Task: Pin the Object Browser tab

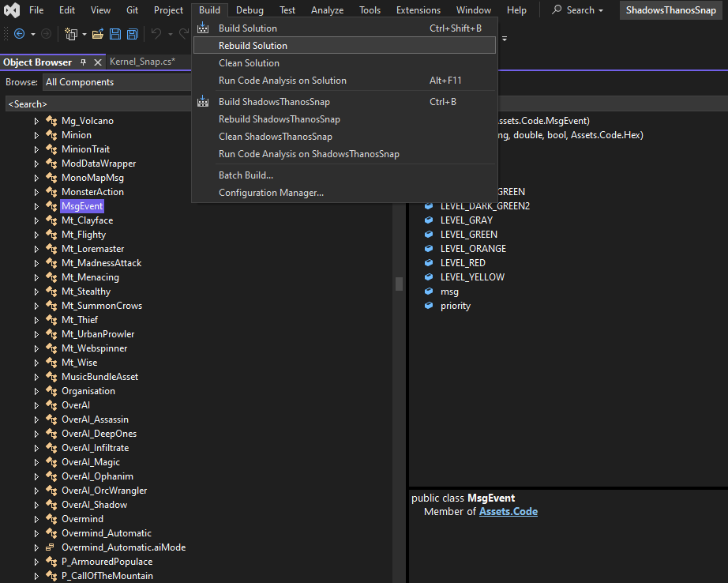Action: 83,62
